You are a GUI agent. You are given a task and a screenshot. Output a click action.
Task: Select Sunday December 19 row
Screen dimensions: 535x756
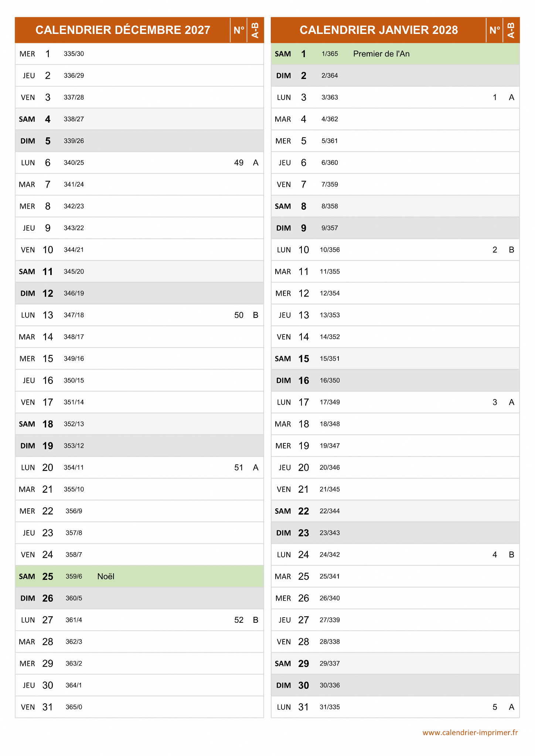139,446
